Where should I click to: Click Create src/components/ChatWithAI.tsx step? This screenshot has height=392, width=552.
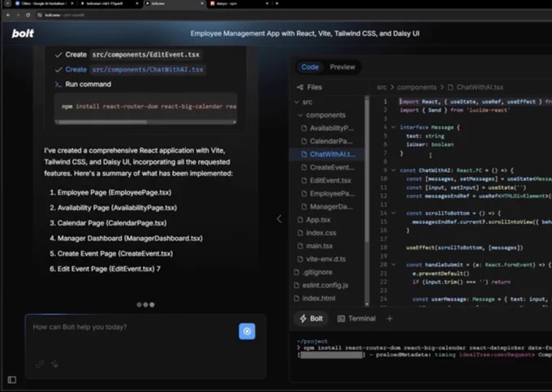[130, 70]
